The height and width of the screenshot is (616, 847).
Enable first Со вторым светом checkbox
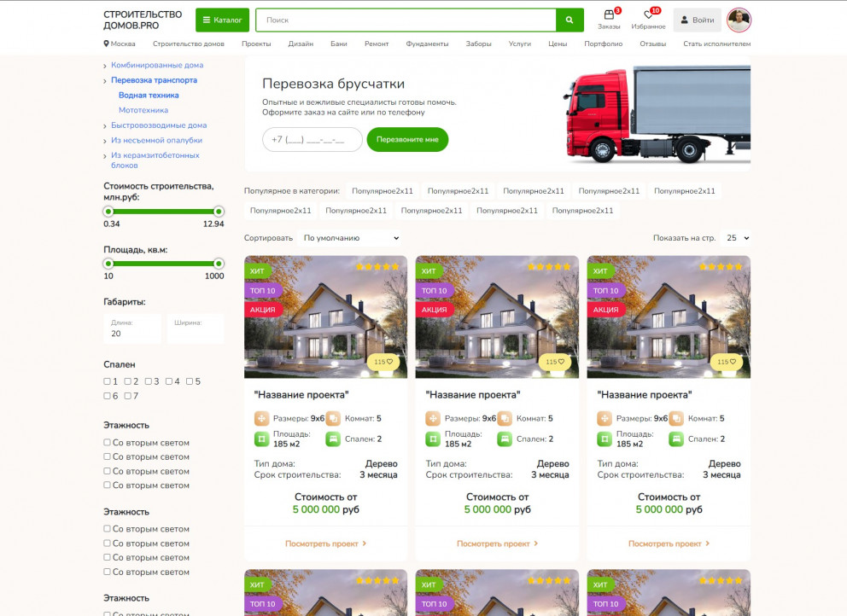[x=108, y=443]
